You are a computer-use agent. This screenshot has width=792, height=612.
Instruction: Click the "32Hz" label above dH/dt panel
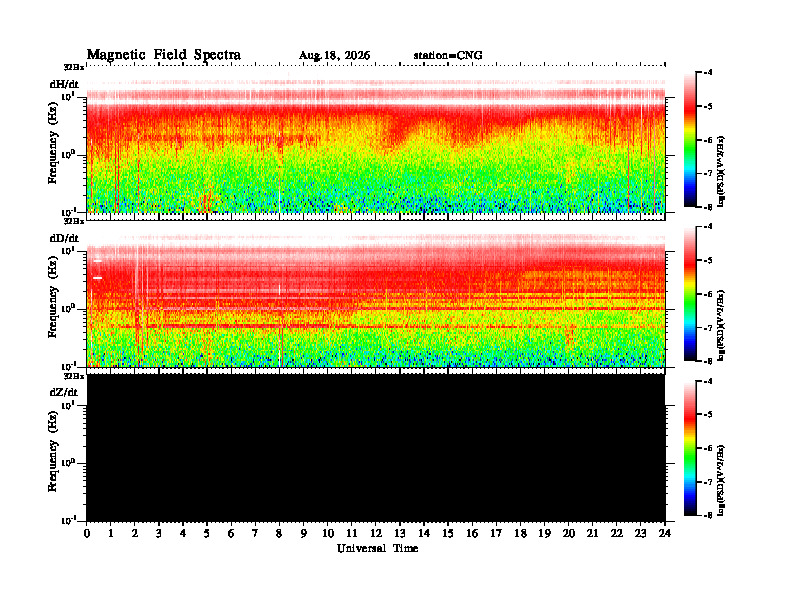pyautogui.click(x=74, y=67)
